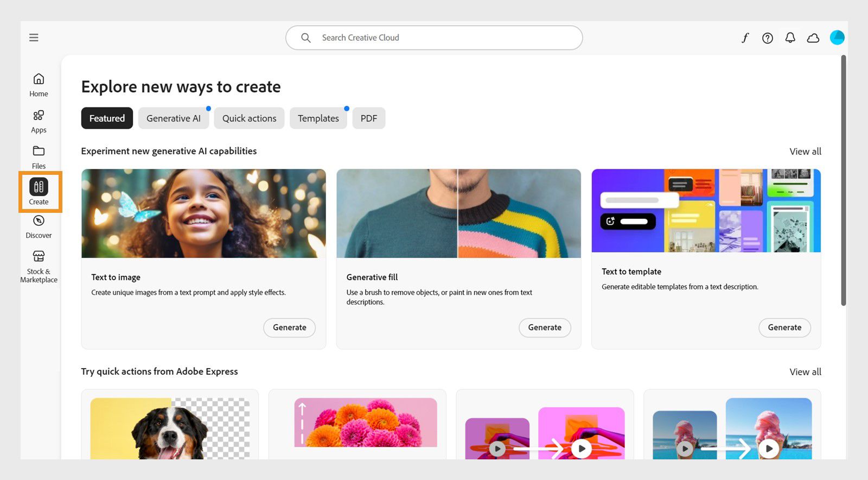Screen dimensions: 868x480
Task: Click Generate on the Text to template card
Action: tap(784, 327)
